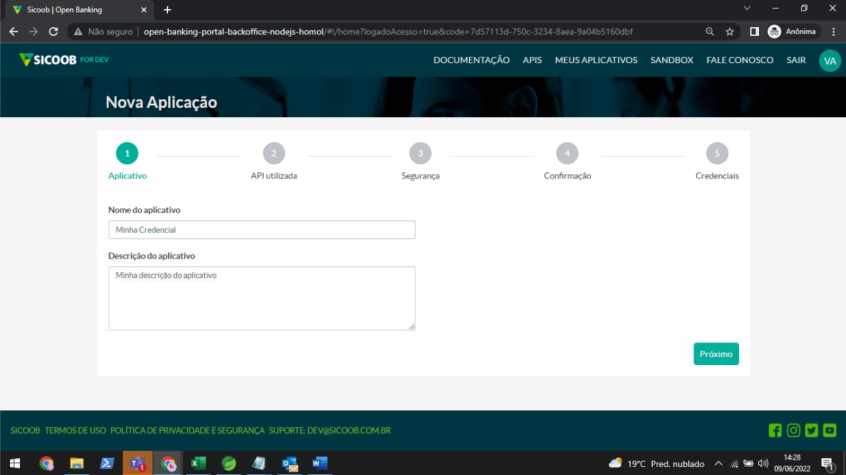Click the Sicoob For Dev logo
846x475 pixels.
click(64, 59)
